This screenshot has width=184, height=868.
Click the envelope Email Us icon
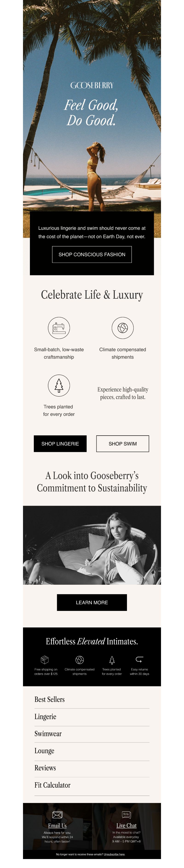pos(57,814)
